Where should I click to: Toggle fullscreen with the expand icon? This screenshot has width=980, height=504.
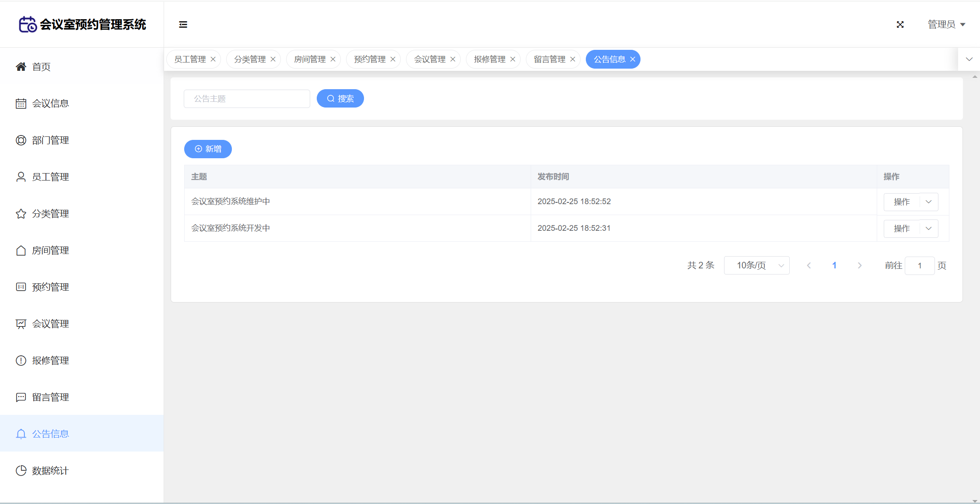point(900,24)
